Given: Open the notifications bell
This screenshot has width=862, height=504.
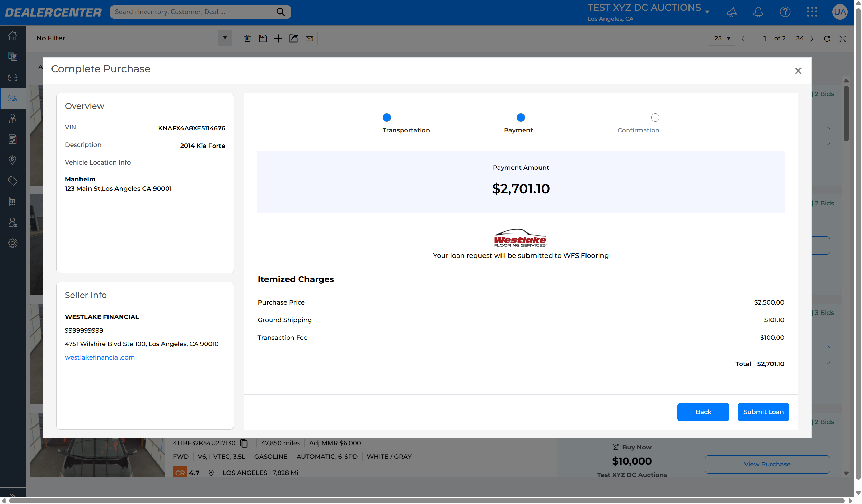Looking at the screenshot, I should [x=758, y=12].
